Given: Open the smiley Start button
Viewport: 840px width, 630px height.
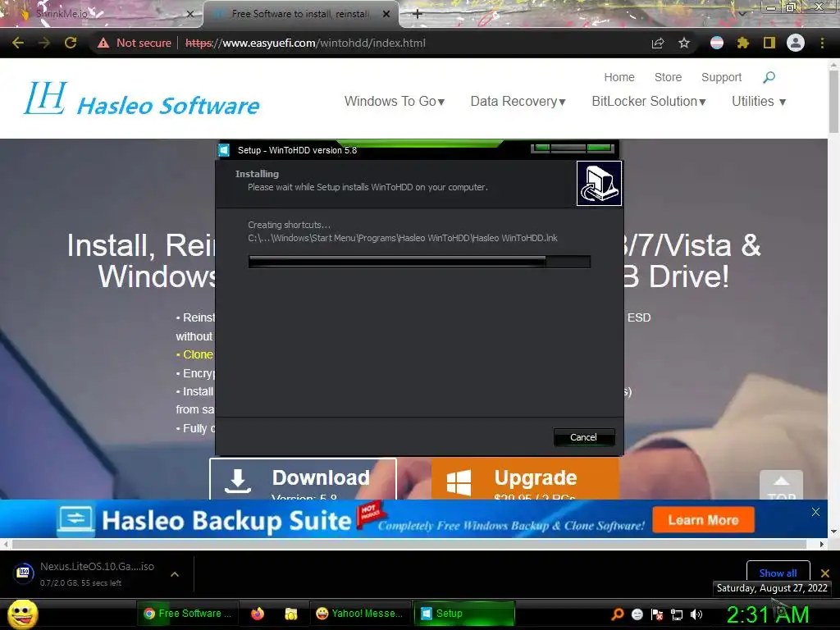Looking at the screenshot, I should pyautogui.click(x=23, y=614).
